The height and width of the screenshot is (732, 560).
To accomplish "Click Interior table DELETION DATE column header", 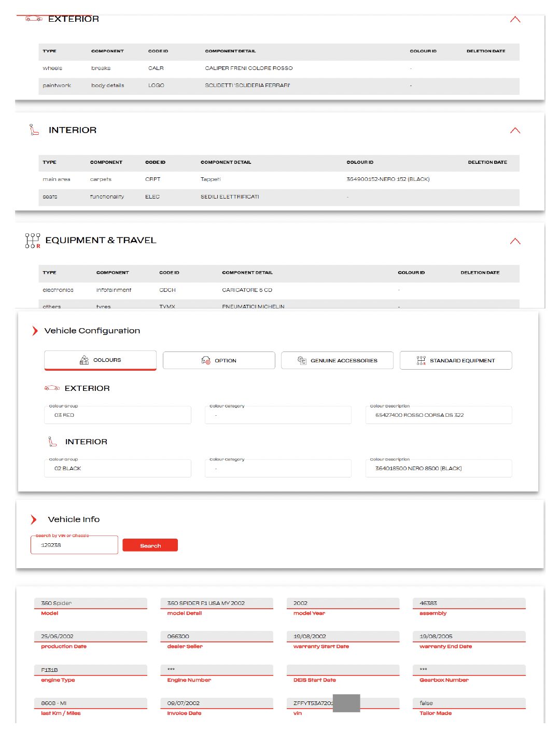I will [487, 162].
